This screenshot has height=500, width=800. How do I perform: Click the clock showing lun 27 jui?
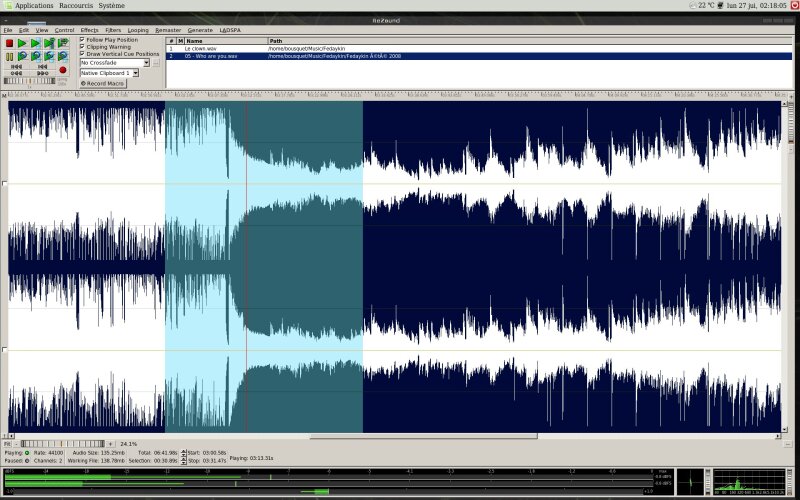[757, 6]
